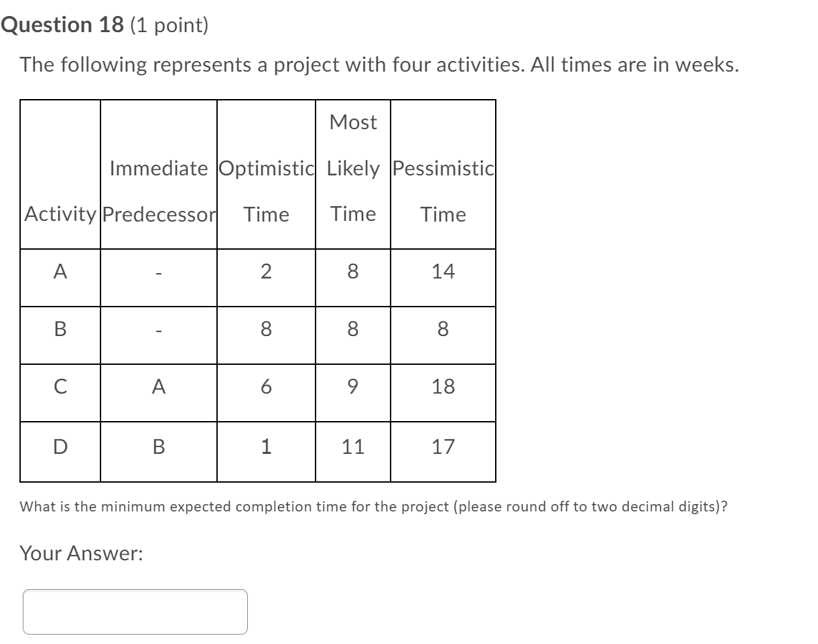
Task: Select the most likely time 11 for D
Action: (352, 444)
